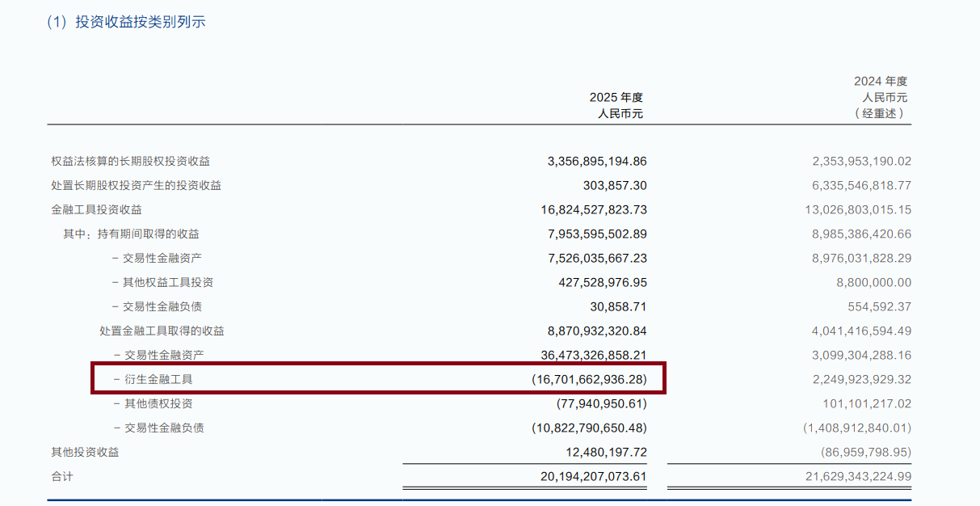Click the value (16,701,662,936.28)
The width and height of the screenshot is (980, 506).
point(590,380)
